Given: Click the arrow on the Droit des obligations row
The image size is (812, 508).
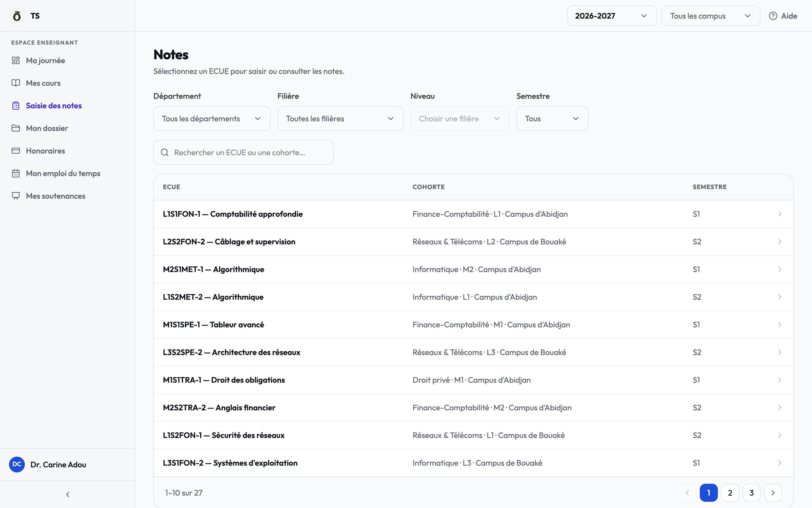Looking at the screenshot, I should tap(780, 380).
